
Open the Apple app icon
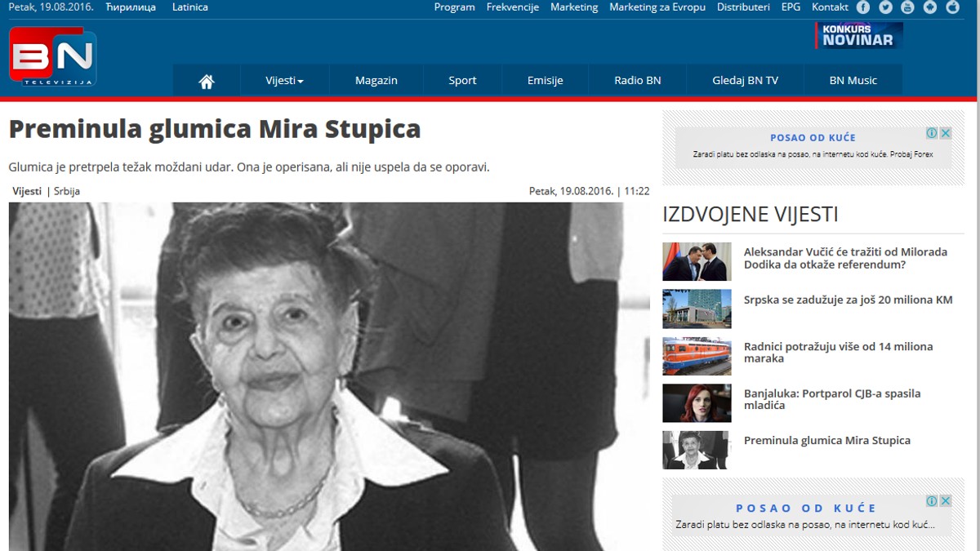click(x=951, y=7)
